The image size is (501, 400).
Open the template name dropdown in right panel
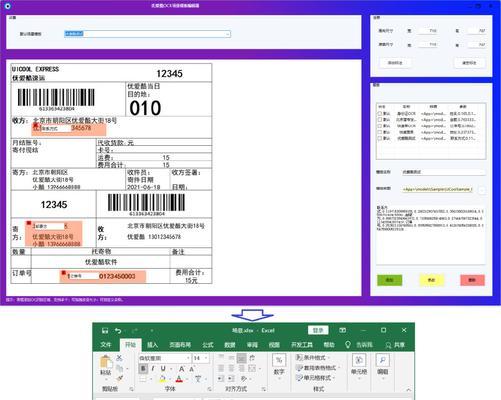[443, 172]
